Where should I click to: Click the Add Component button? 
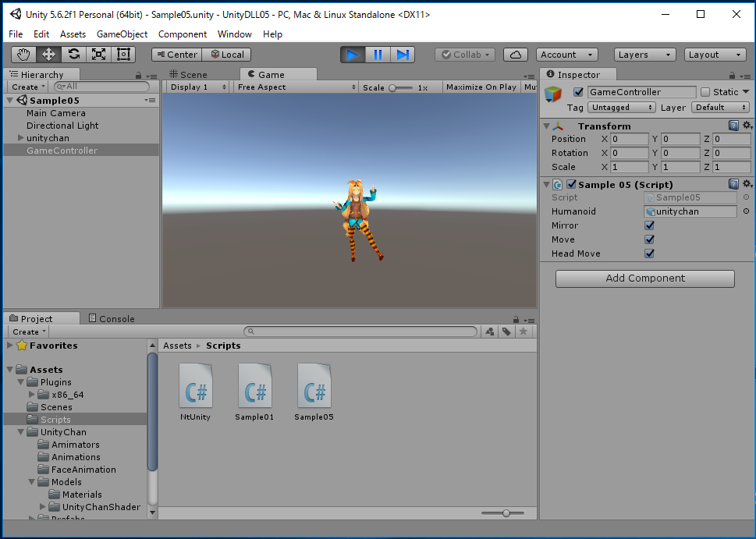coord(644,278)
